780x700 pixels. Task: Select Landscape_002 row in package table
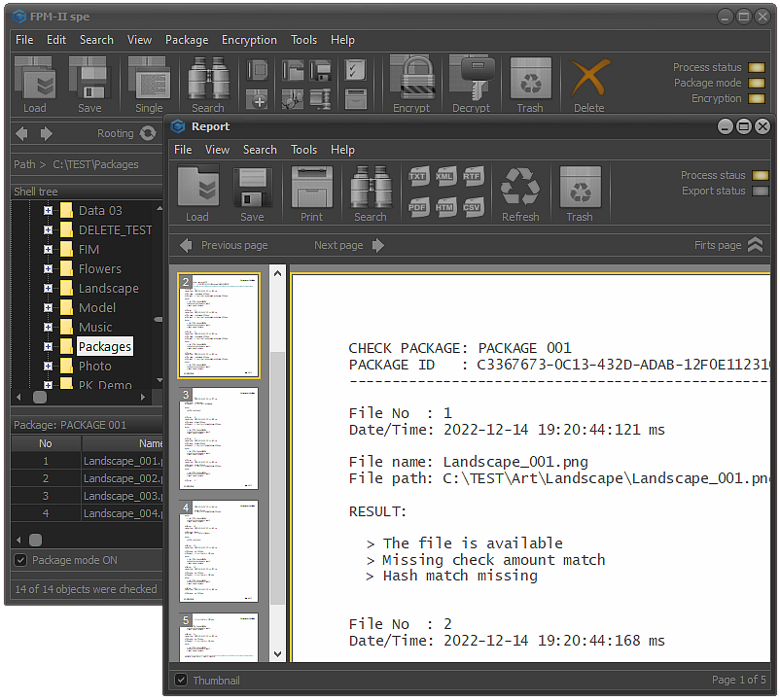click(88, 478)
